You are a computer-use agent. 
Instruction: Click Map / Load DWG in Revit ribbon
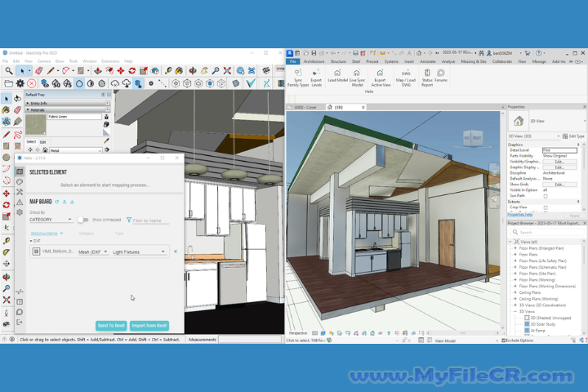point(406,78)
